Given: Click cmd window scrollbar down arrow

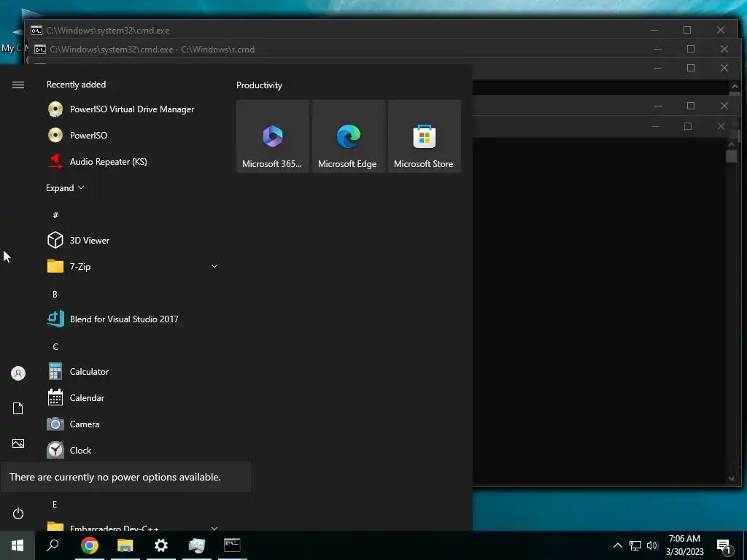Looking at the screenshot, I should pos(732,478).
